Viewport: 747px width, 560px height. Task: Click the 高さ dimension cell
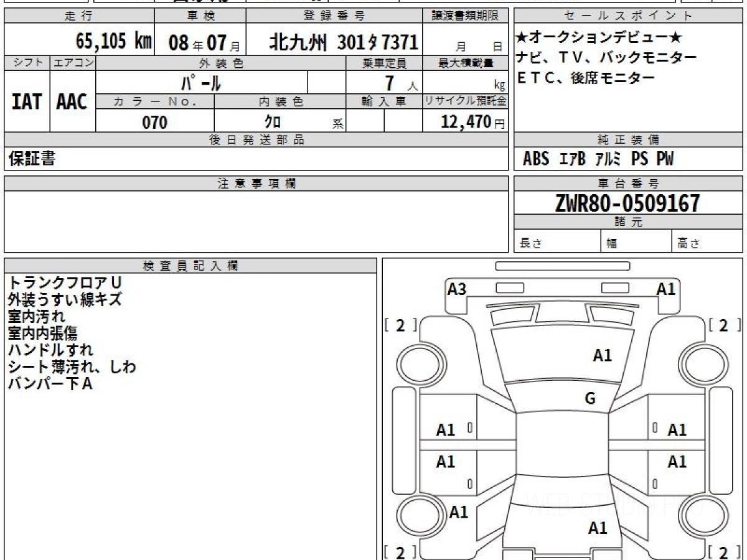coord(708,241)
